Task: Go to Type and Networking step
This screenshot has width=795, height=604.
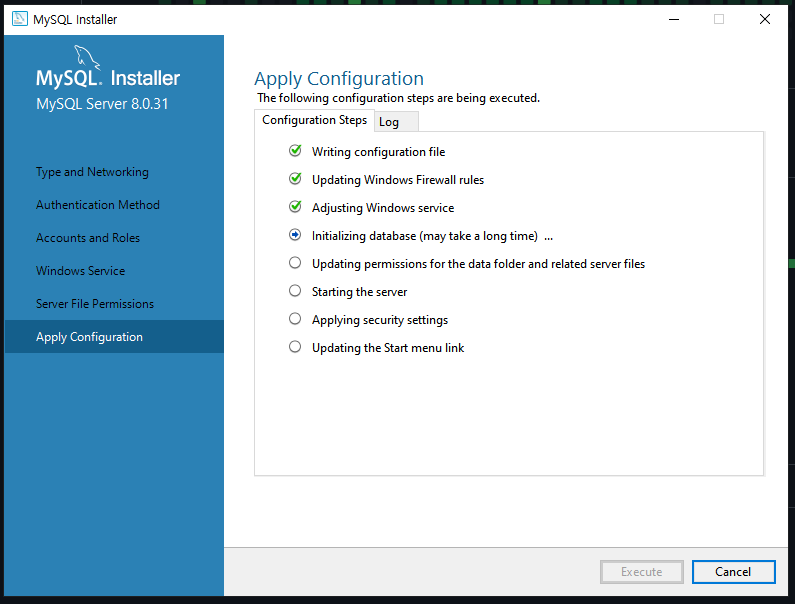Action: (x=92, y=172)
